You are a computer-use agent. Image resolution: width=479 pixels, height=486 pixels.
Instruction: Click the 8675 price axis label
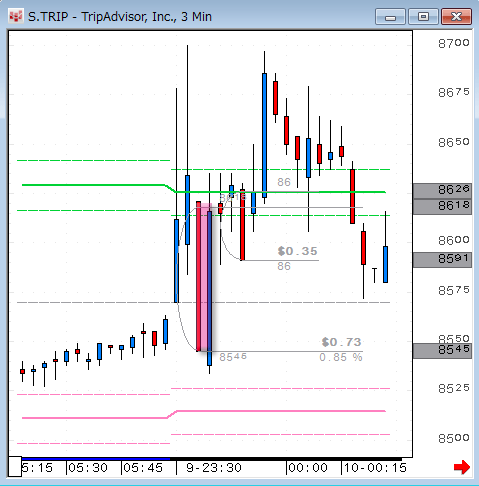454,92
